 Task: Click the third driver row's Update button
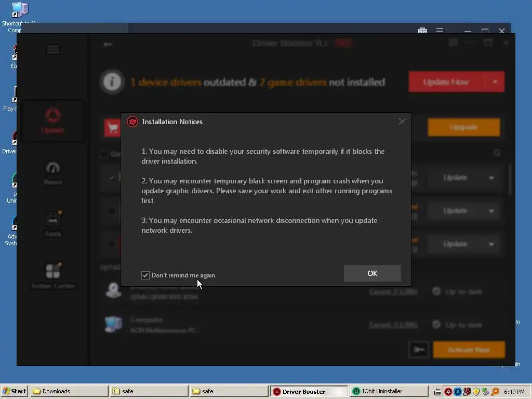pos(455,244)
